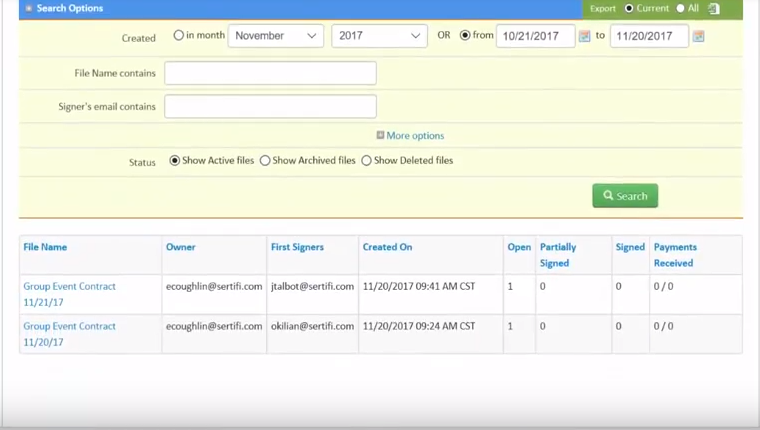Screen dimensions: 760x430
Task: Open Group Event Contract 11/20/17 file
Action: (69, 334)
